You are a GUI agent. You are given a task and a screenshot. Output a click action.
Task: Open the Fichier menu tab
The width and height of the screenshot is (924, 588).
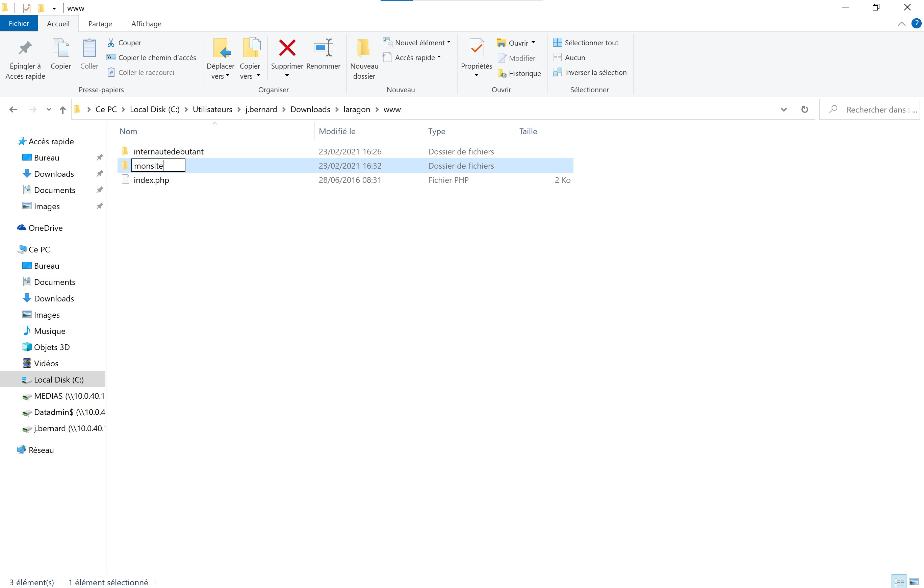click(19, 23)
